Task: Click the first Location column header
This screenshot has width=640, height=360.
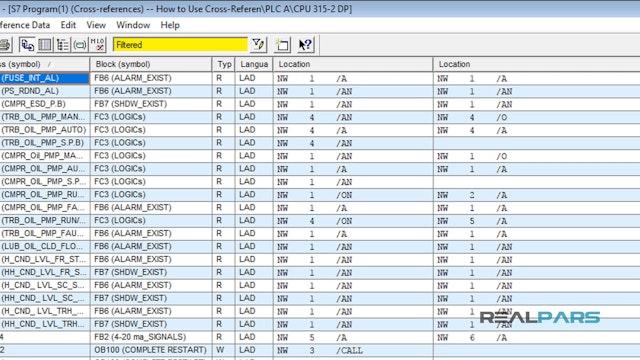Action: pos(353,64)
